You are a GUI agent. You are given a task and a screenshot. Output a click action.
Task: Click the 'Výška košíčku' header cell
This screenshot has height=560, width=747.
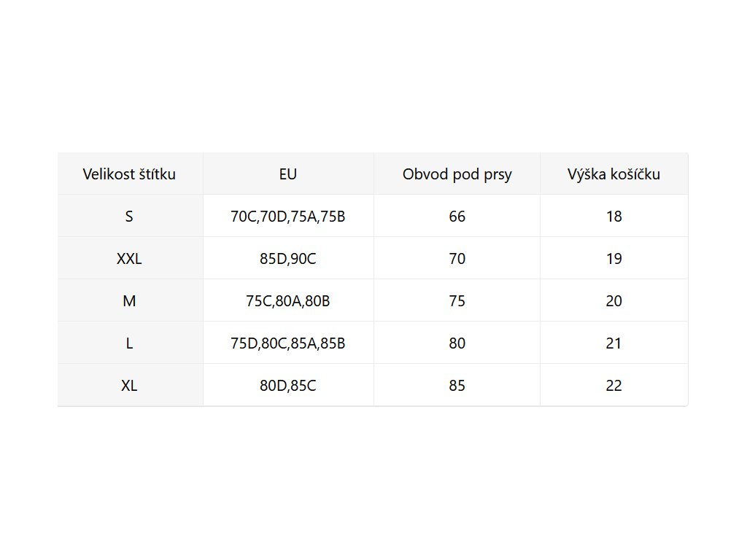coord(614,174)
